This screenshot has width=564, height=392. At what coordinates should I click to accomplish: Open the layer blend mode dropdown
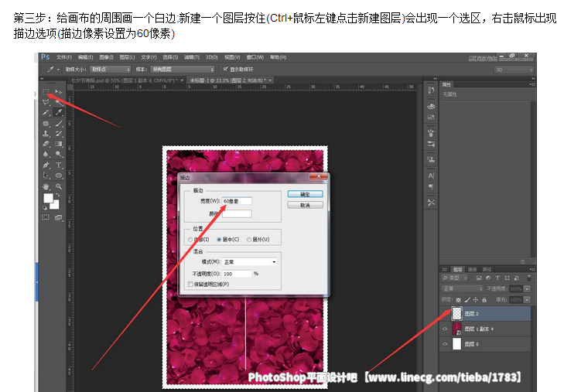tap(462, 289)
